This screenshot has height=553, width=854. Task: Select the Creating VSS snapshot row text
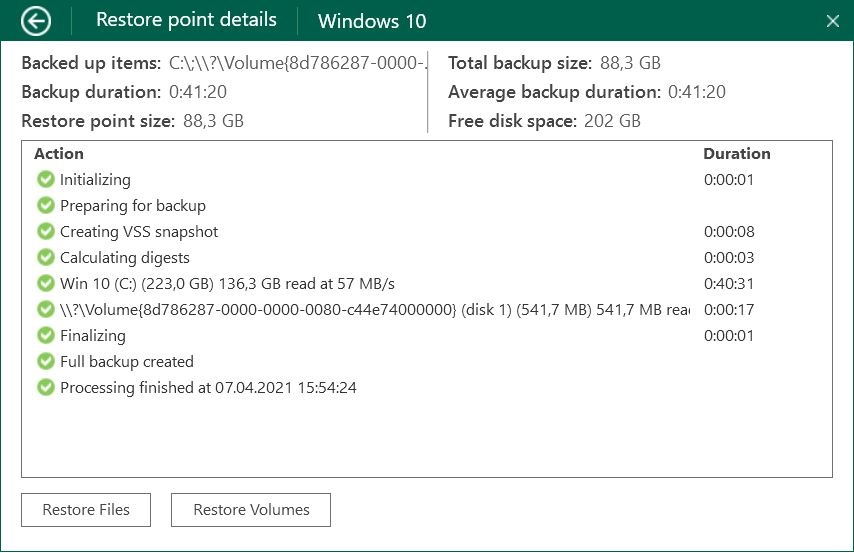pyautogui.click(x=139, y=232)
